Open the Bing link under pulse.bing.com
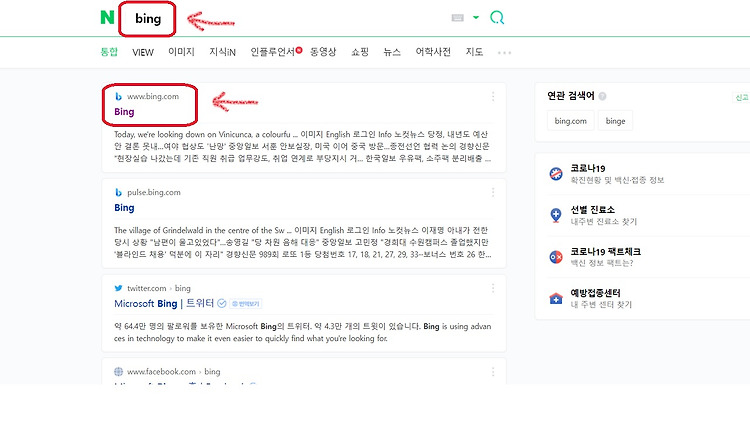This screenshot has width=750, height=423. tap(124, 208)
